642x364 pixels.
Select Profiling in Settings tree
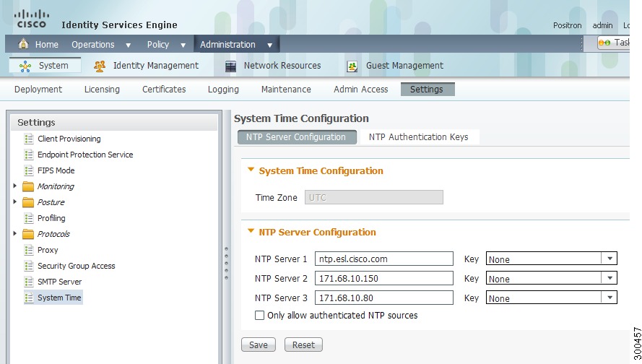51,218
